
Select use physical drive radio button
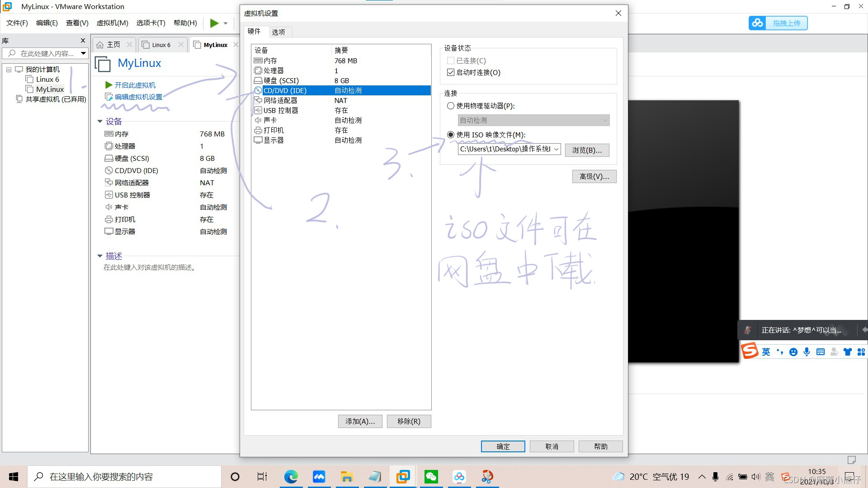(451, 106)
